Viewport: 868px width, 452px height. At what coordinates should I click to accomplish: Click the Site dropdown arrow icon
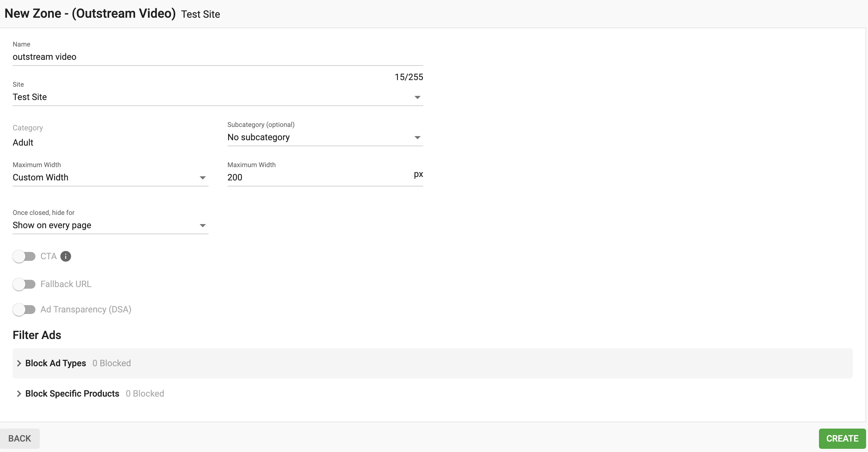tap(417, 97)
